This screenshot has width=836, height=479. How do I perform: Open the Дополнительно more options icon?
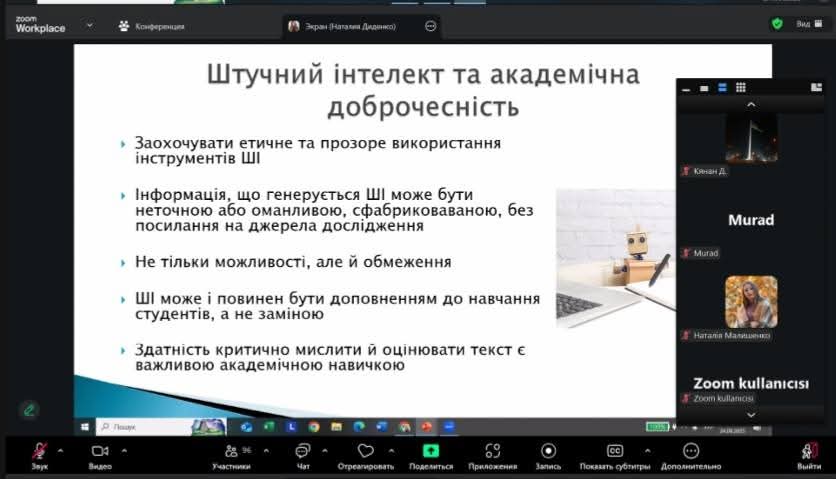point(691,452)
